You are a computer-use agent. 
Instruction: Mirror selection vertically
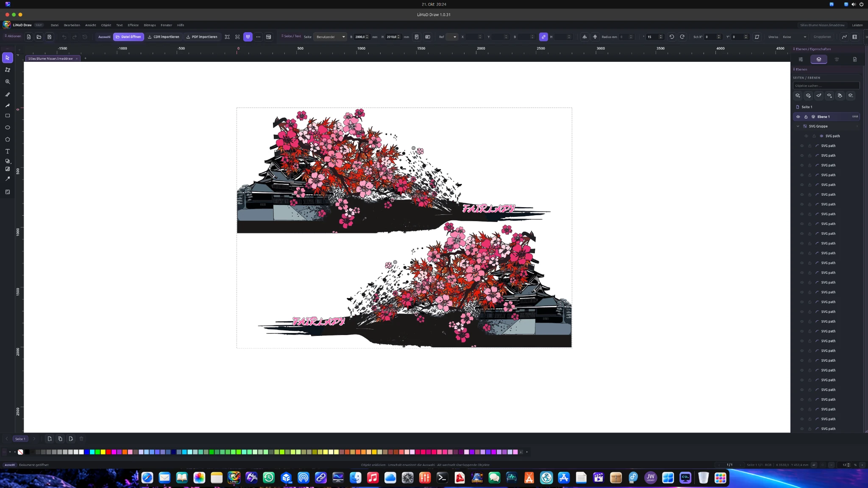pos(595,37)
